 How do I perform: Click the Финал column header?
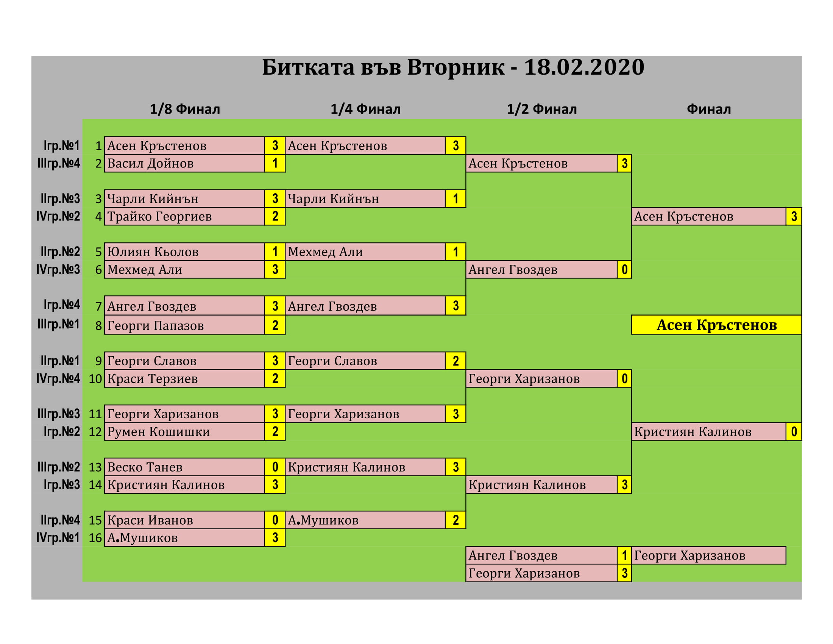pos(708,109)
